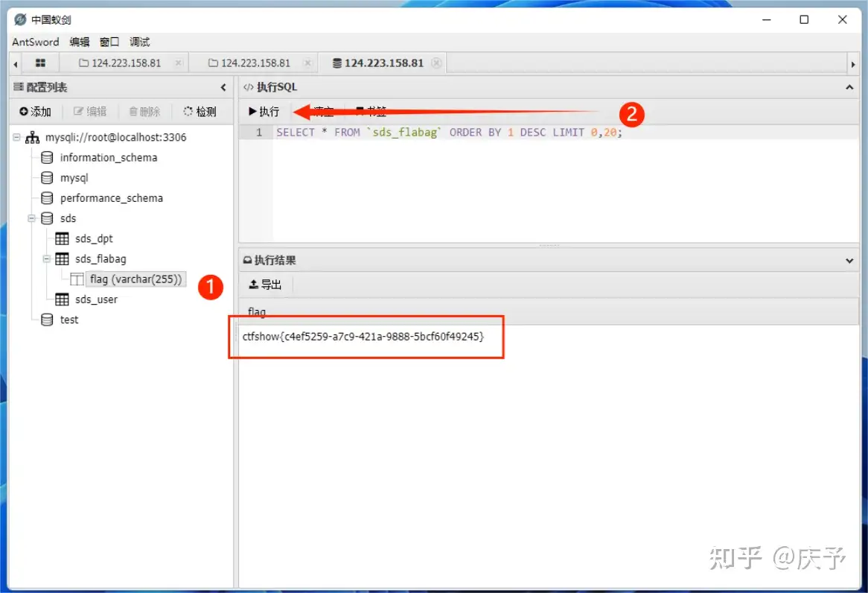
Task: Click the information_schema database icon
Action: tap(47, 157)
